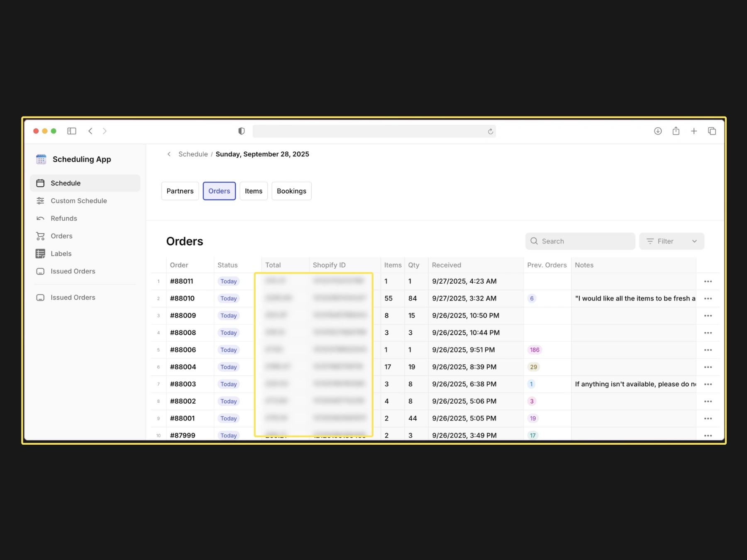Toggle the browser sidebar icon

coord(71,131)
